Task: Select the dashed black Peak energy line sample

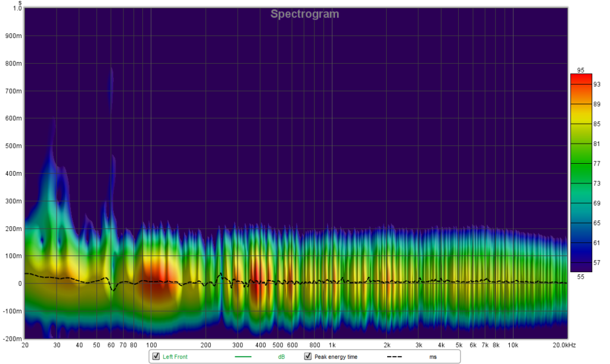Action: (x=394, y=357)
